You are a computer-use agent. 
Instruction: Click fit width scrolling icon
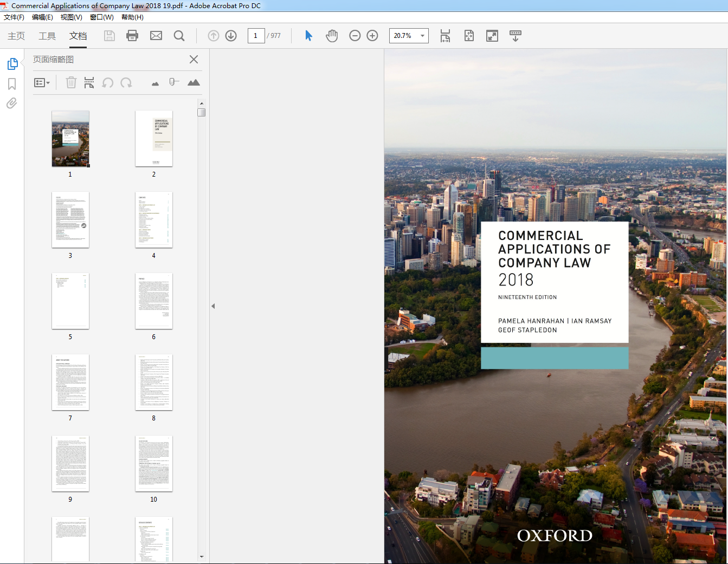(445, 36)
